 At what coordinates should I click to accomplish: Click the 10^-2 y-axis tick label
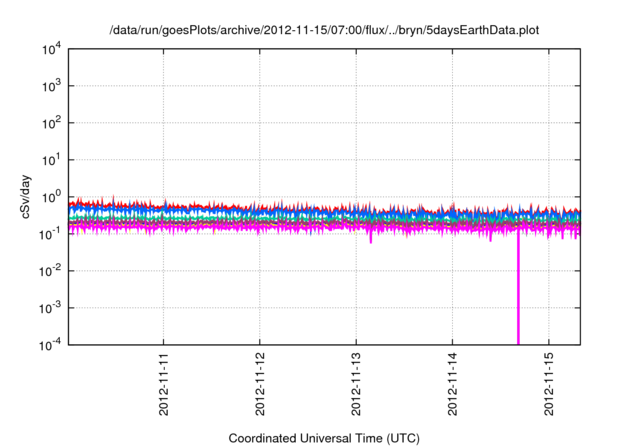(x=51, y=271)
